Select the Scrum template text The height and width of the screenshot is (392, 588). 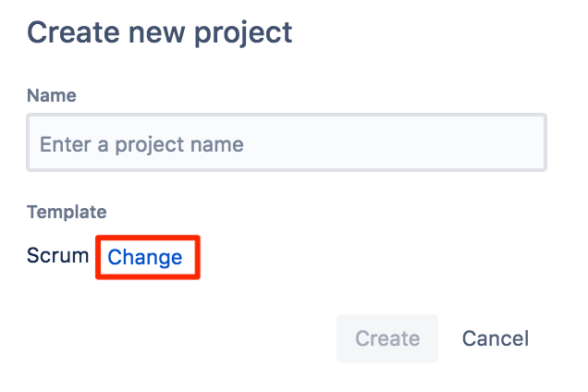(58, 256)
